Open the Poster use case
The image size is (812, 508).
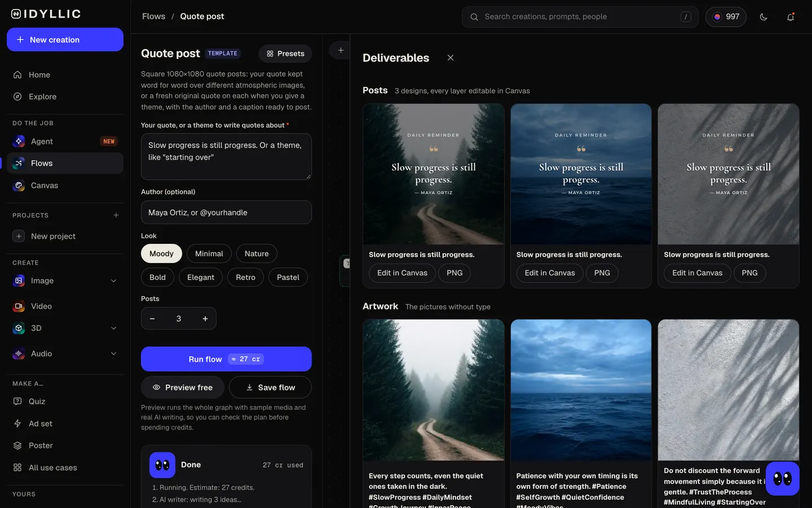[x=65, y=445]
